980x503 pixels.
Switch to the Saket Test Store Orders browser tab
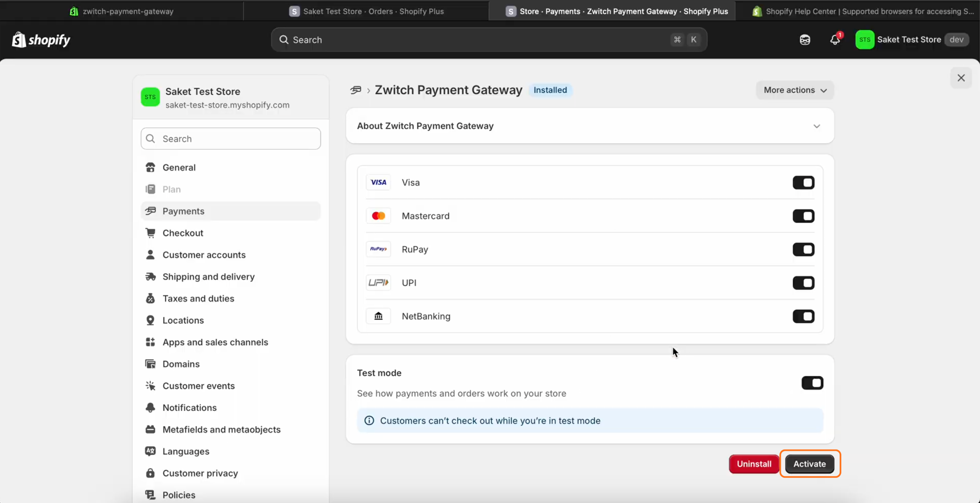pos(366,11)
